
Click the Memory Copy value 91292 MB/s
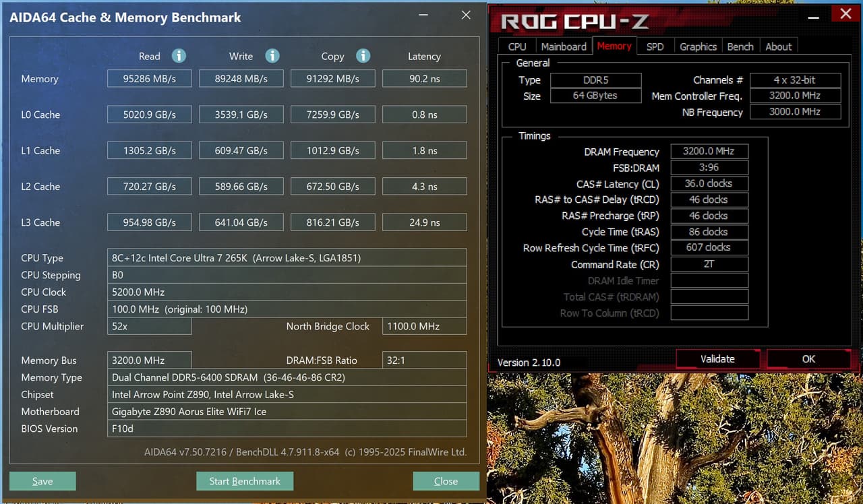tap(333, 78)
